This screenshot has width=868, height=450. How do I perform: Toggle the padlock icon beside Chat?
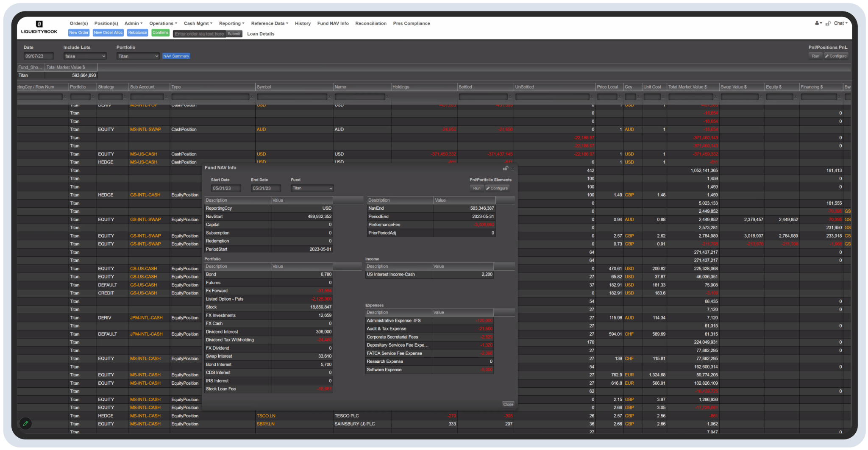[828, 23]
